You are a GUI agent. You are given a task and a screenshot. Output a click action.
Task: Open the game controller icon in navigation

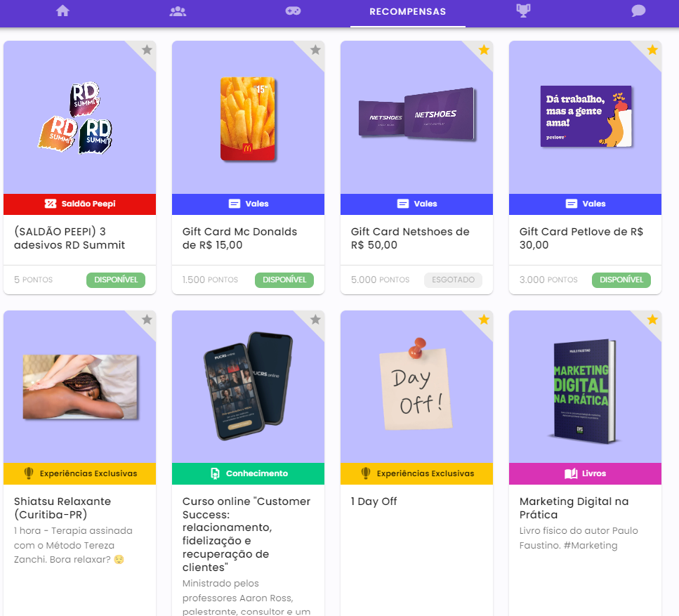pyautogui.click(x=294, y=11)
